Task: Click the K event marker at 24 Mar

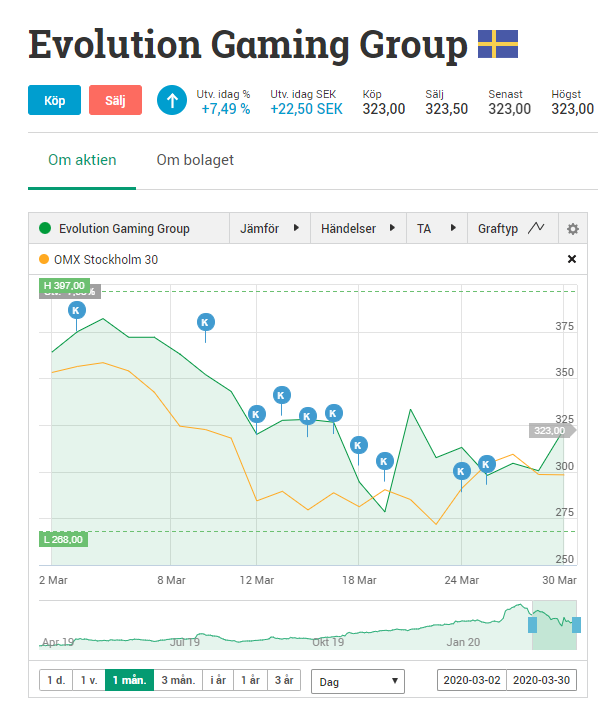Action: tap(461, 471)
